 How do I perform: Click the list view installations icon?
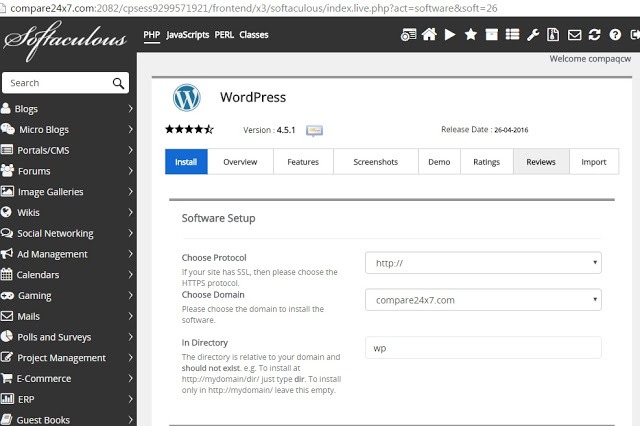512,35
